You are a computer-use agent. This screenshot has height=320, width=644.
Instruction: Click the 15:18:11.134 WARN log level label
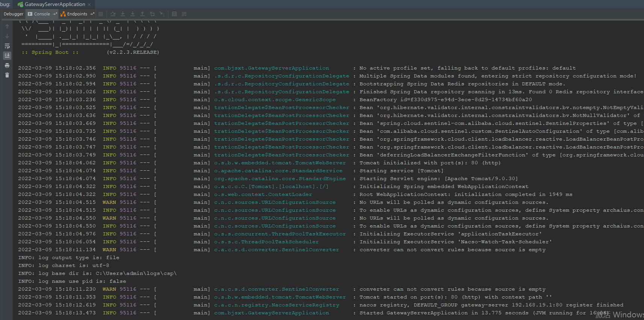pyautogui.click(x=109, y=250)
